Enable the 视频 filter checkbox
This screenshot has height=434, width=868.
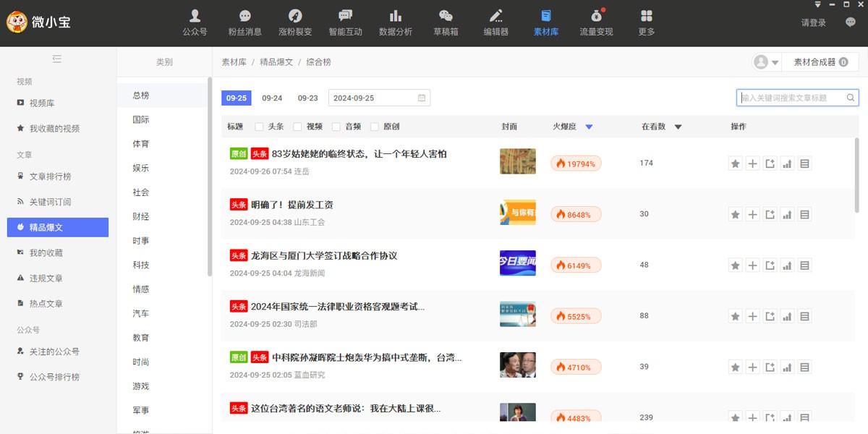pyautogui.click(x=299, y=125)
